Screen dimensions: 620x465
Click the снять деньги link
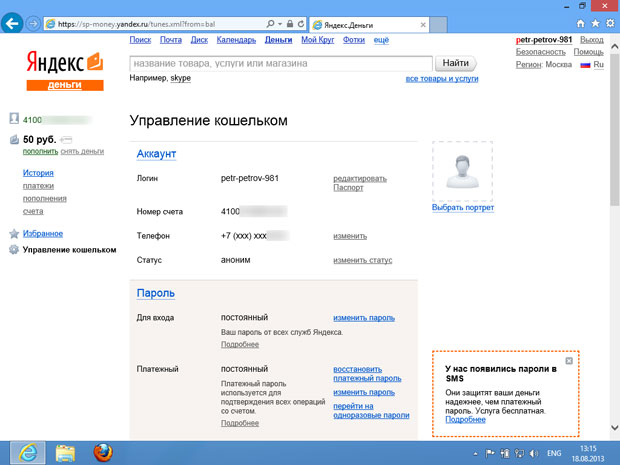[x=82, y=151]
